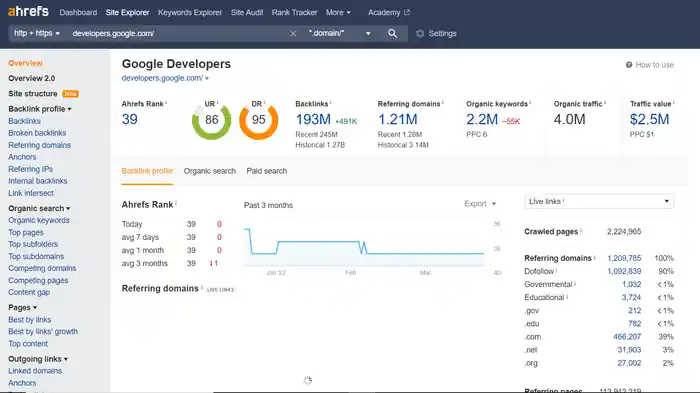Open the 1,092,839 dofollow count
Image resolution: width=700 pixels, height=393 pixels.
(x=624, y=272)
